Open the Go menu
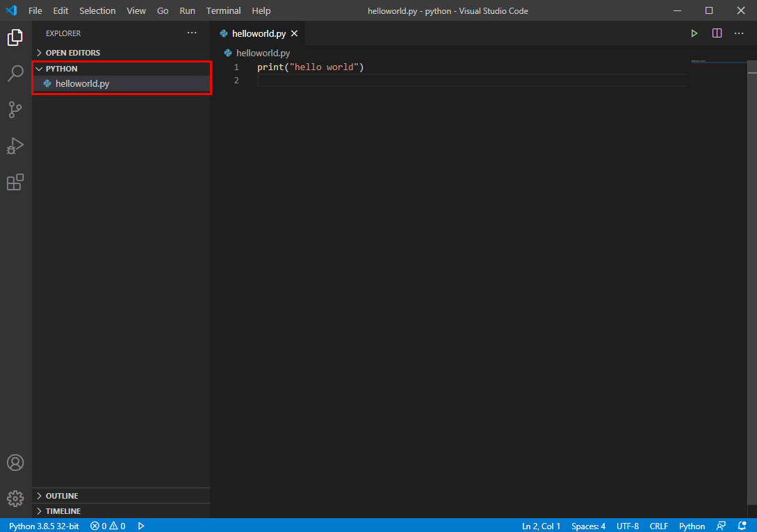 pos(163,10)
